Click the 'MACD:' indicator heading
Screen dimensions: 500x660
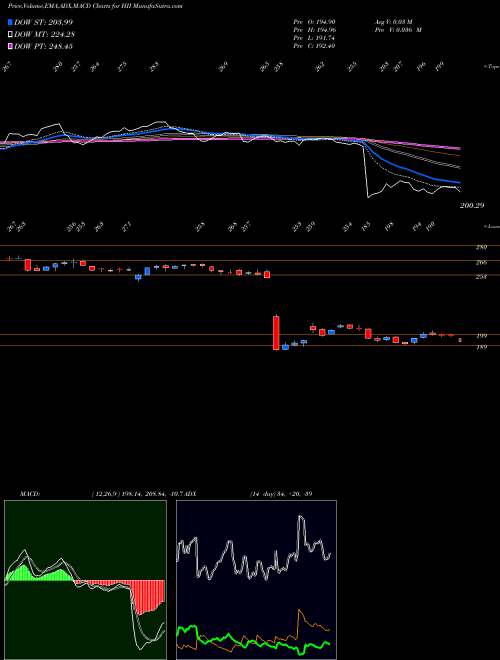click(x=29, y=494)
